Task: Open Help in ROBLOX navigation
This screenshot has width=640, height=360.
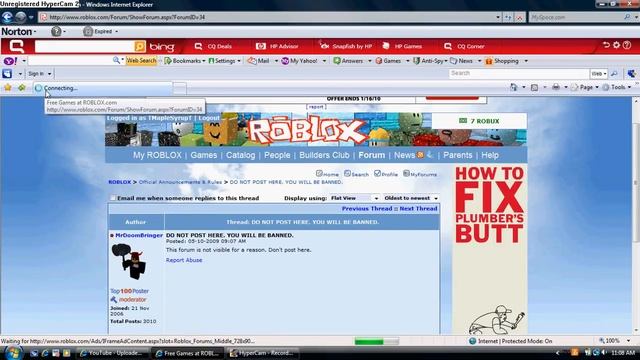Action: (x=490, y=155)
